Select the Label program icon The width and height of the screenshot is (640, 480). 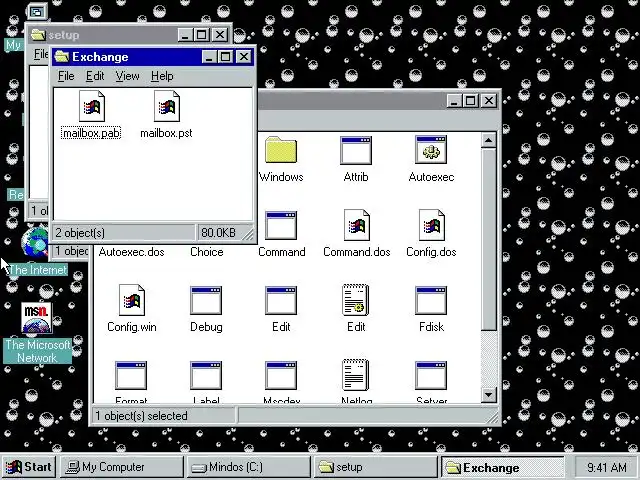206,376
